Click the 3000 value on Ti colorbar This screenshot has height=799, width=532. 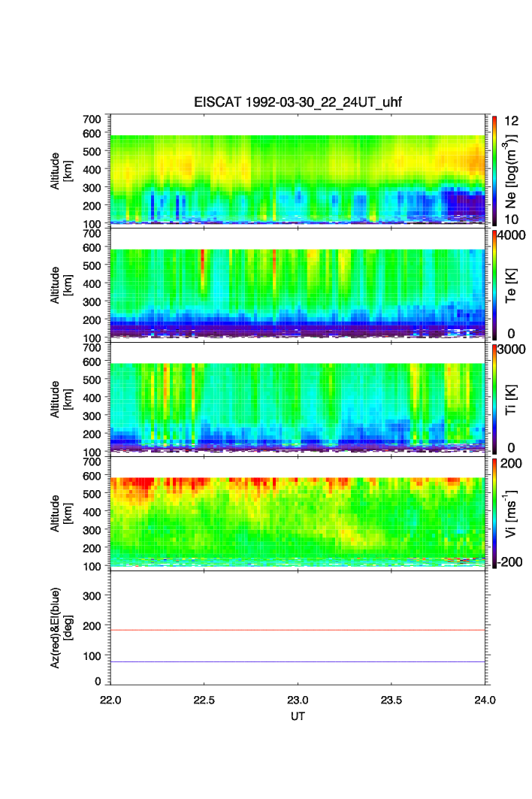pyautogui.click(x=512, y=349)
